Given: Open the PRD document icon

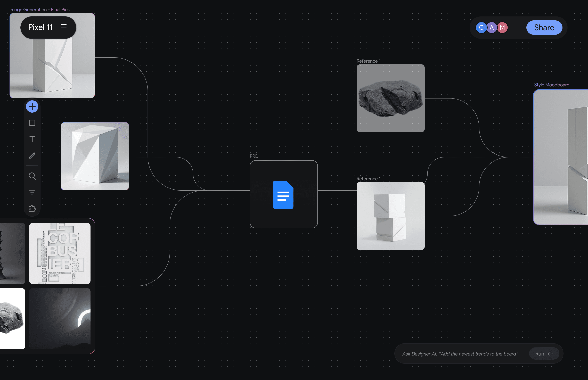Looking at the screenshot, I should coord(283,195).
